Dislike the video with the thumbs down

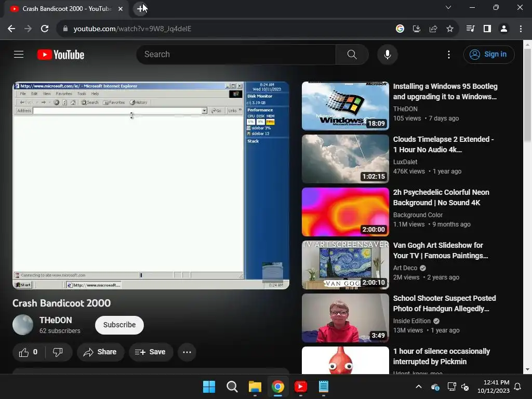(x=58, y=352)
